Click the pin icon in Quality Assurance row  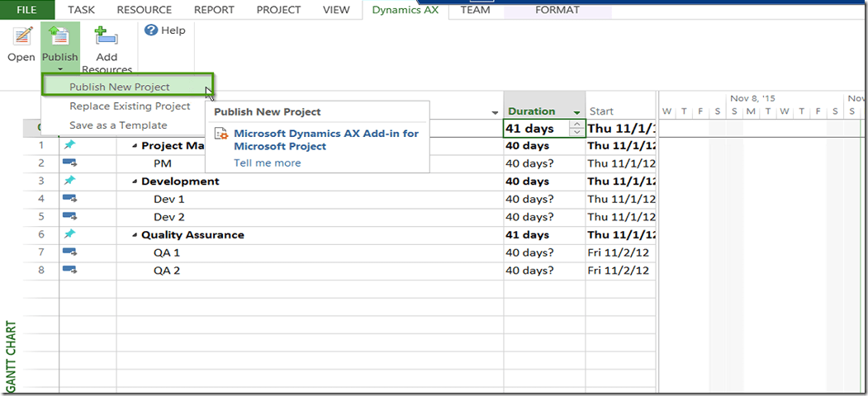69,234
